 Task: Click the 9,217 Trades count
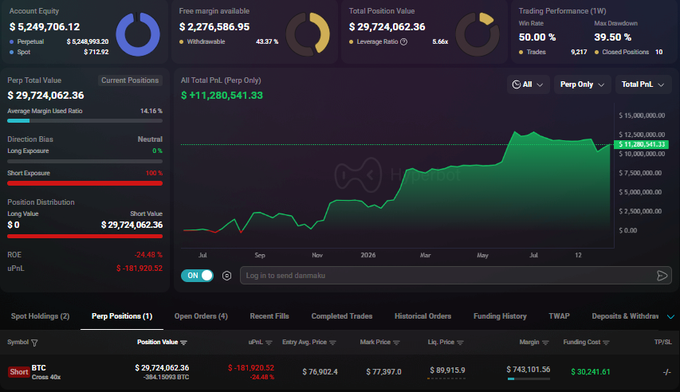[579, 52]
